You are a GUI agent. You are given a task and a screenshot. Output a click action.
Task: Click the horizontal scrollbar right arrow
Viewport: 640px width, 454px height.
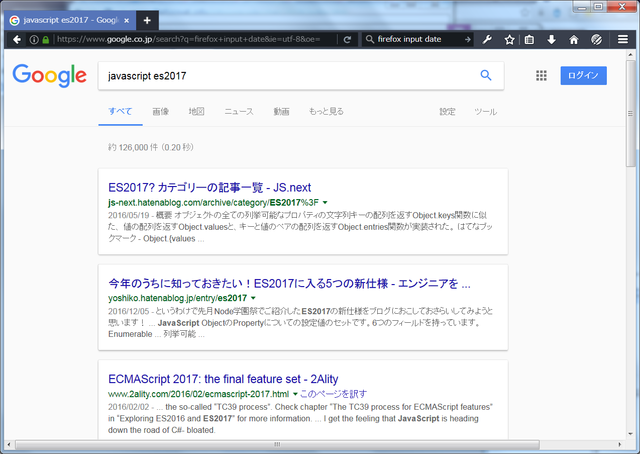tap(620, 444)
